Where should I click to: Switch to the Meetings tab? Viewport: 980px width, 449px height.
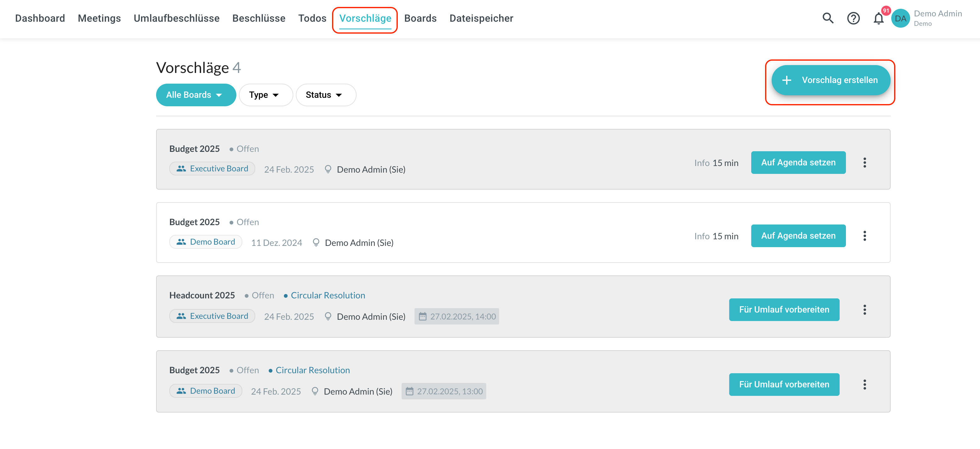tap(99, 18)
